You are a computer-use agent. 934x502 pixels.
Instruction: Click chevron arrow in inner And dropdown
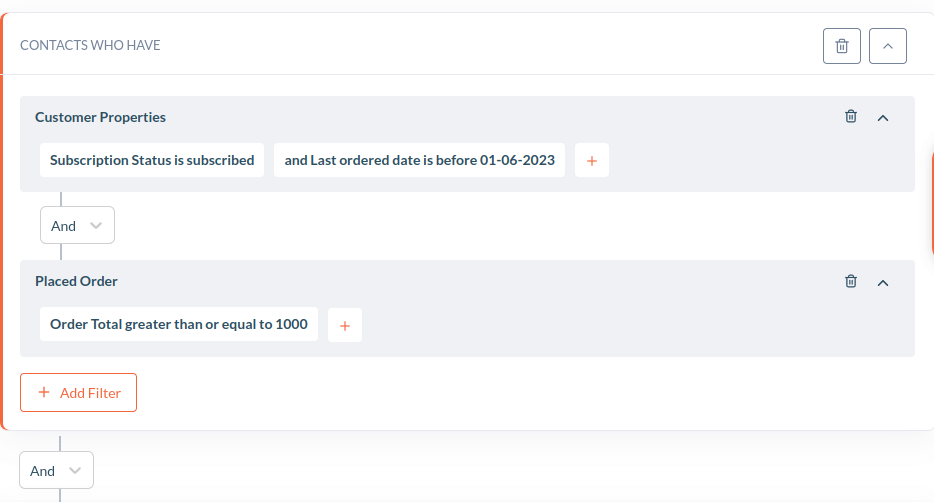pos(96,226)
